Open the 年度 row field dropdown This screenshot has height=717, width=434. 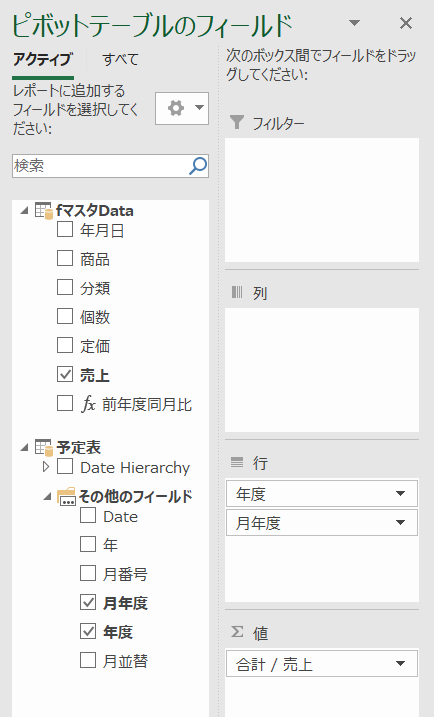(400, 493)
